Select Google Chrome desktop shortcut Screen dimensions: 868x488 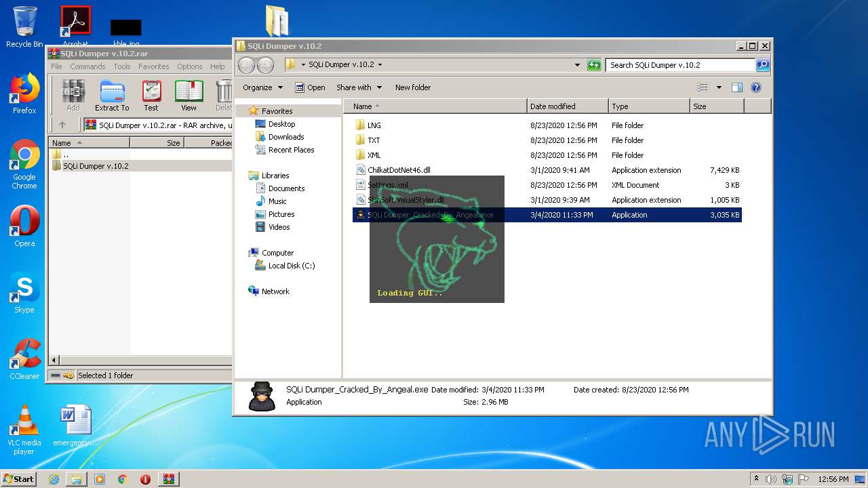coord(24,165)
